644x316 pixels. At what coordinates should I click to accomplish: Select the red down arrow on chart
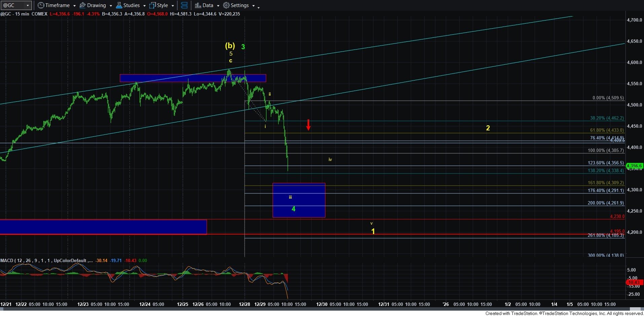pyautogui.click(x=308, y=125)
